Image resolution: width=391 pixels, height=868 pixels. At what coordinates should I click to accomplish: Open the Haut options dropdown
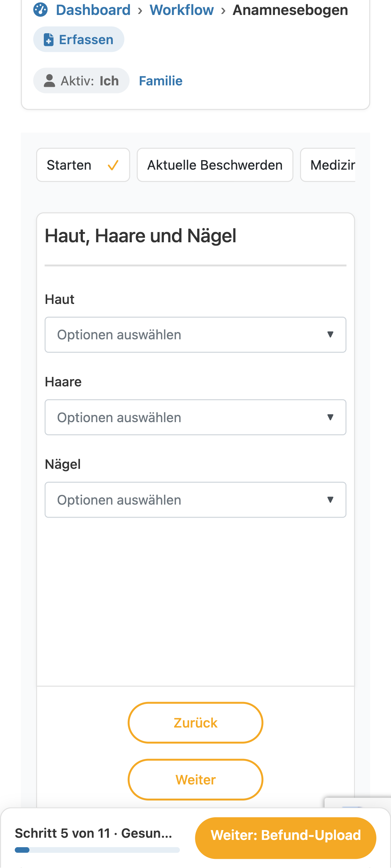click(195, 335)
